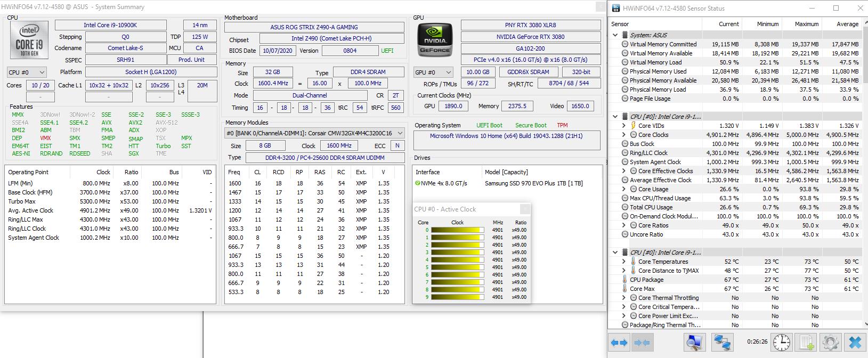This screenshot has height=358, width=868.
Task: Click the ASUS ROG STRIX Z490-A GAMING field
Action: click(x=314, y=27)
